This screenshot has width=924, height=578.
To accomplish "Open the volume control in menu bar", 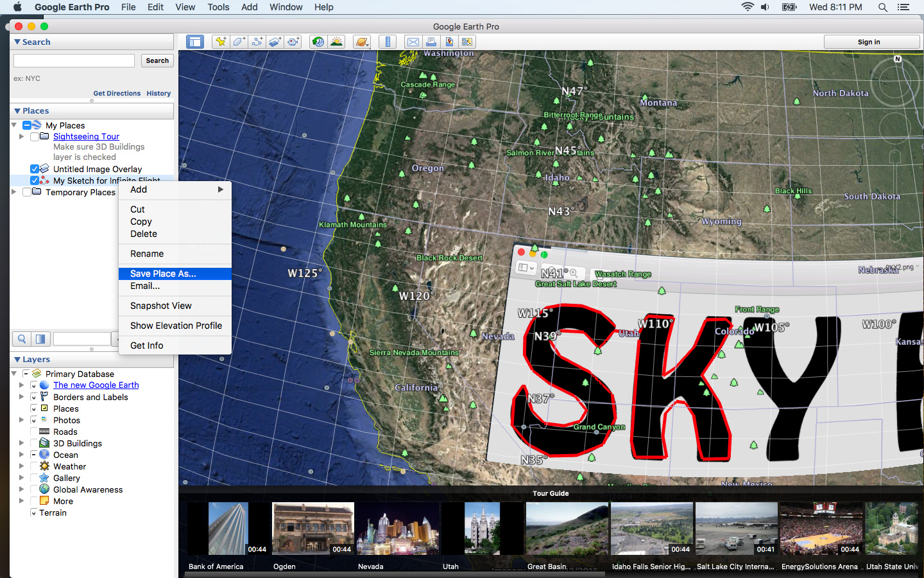I will point(765,7).
